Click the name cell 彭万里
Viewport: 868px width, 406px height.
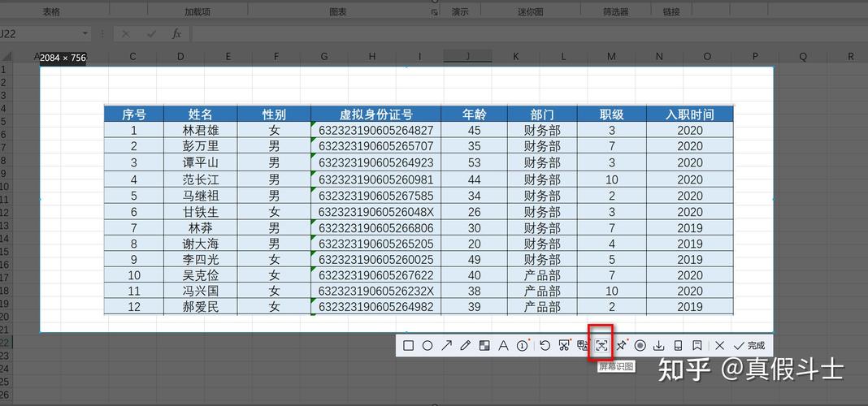201,147
